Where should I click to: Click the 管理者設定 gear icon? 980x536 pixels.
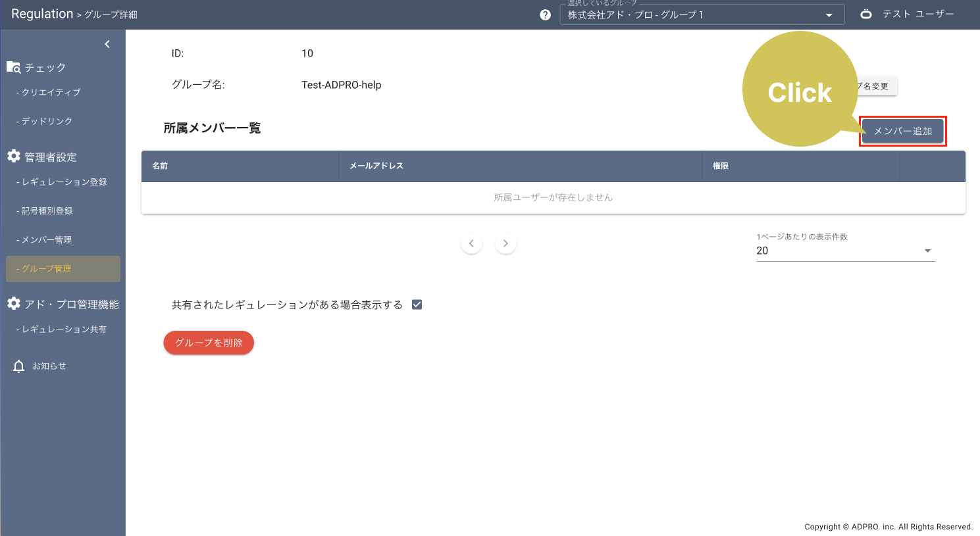[14, 157]
